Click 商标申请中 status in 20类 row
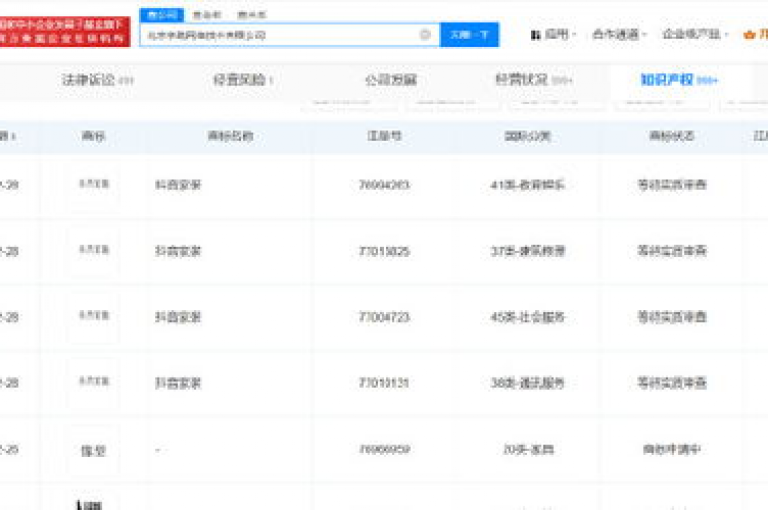768x510 pixels. pos(672,449)
